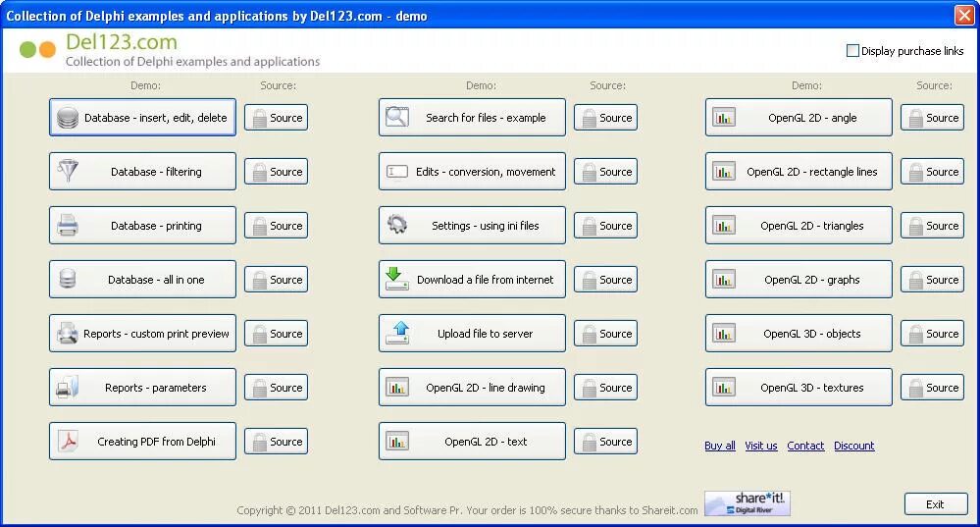This screenshot has height=527, width=980.
Task: Open the Contact link
Action: 805,446
